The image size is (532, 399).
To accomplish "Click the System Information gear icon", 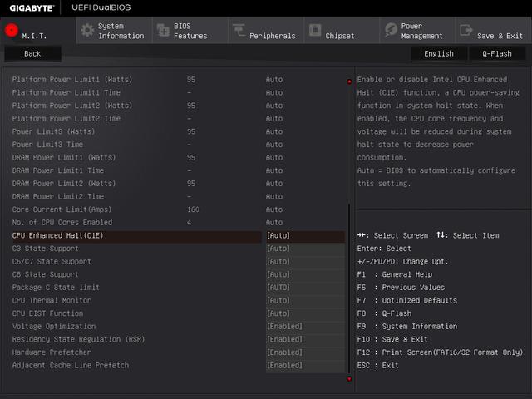I will pyautogui.click(x=86, y=31).
